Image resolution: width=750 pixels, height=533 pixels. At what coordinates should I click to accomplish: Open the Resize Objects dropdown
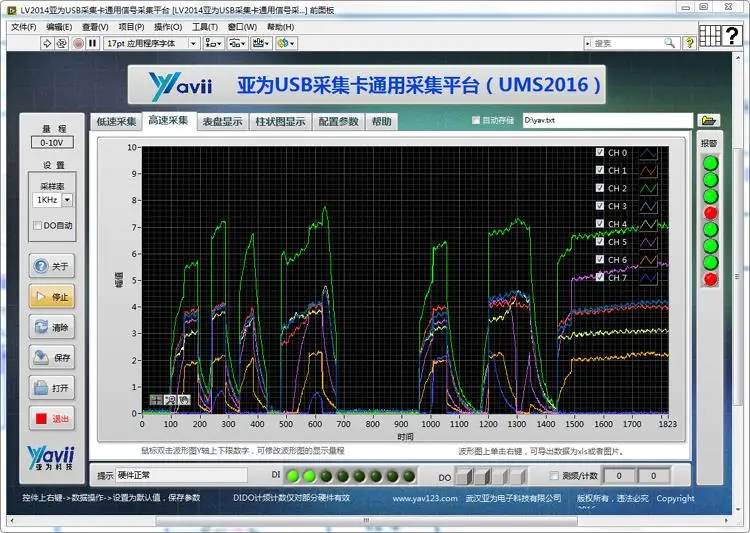(261, 43)
